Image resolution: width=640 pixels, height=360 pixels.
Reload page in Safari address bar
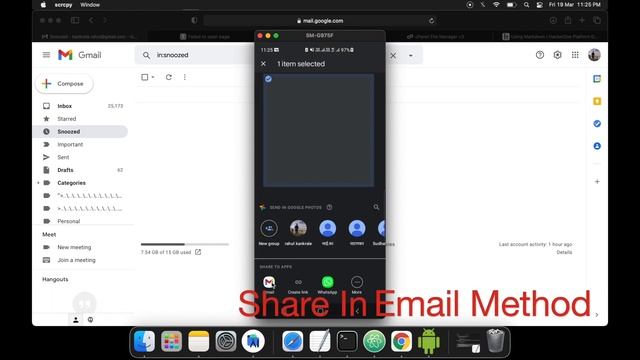coord(431,20)
